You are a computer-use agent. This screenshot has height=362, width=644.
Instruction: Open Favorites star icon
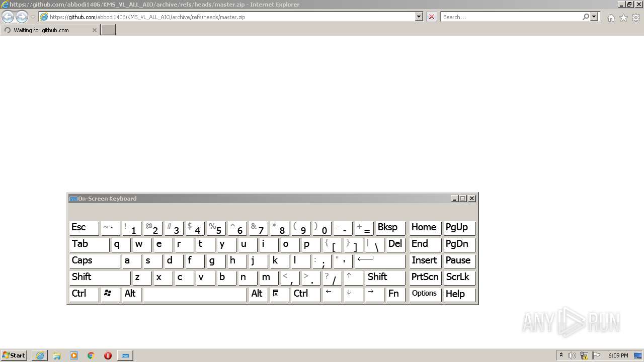pyautogui.click(x=623, y=18)
